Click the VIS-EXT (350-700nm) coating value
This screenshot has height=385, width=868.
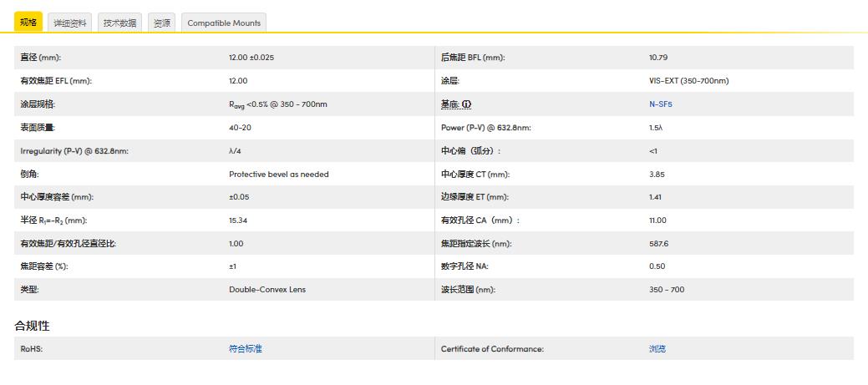(x=688, y=81)
